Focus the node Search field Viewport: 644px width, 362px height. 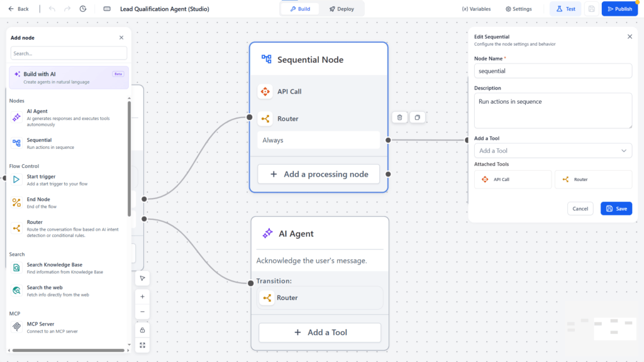[x=69, y=53]
